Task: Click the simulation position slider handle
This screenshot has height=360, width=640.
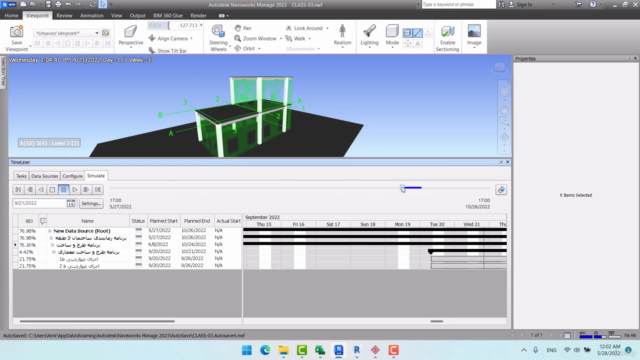Action: coord(402,188)
